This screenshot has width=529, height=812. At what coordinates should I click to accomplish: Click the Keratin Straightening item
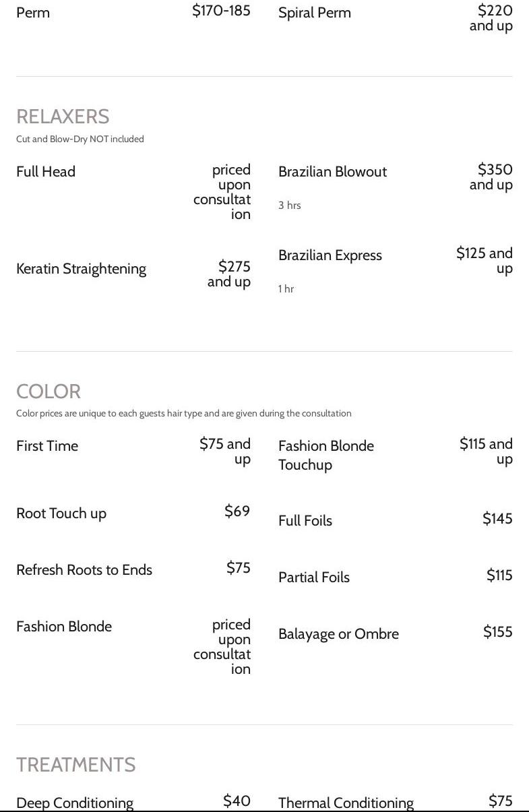81,269
